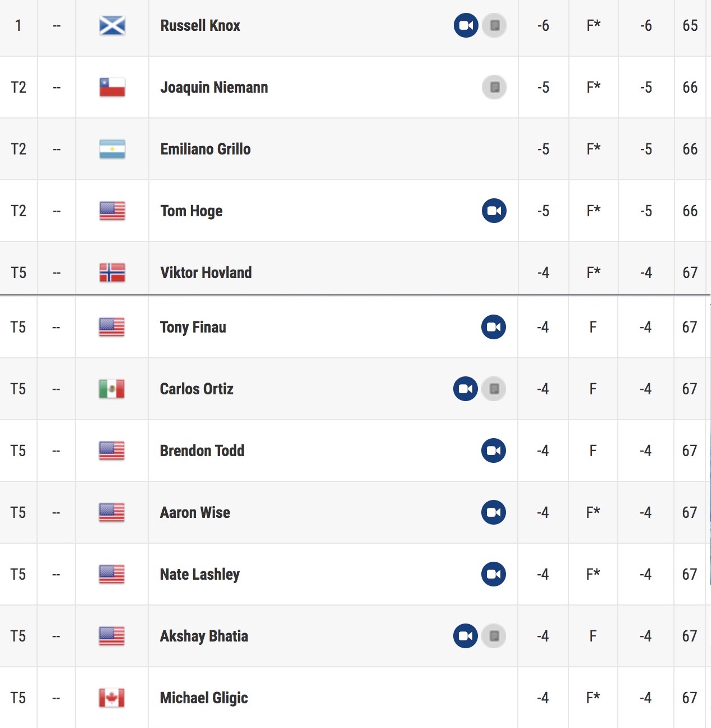Image resolution: width=711 pixels, height=728 pixels.
Task: Click the Chile flag for Niemann
Action: 112,87
